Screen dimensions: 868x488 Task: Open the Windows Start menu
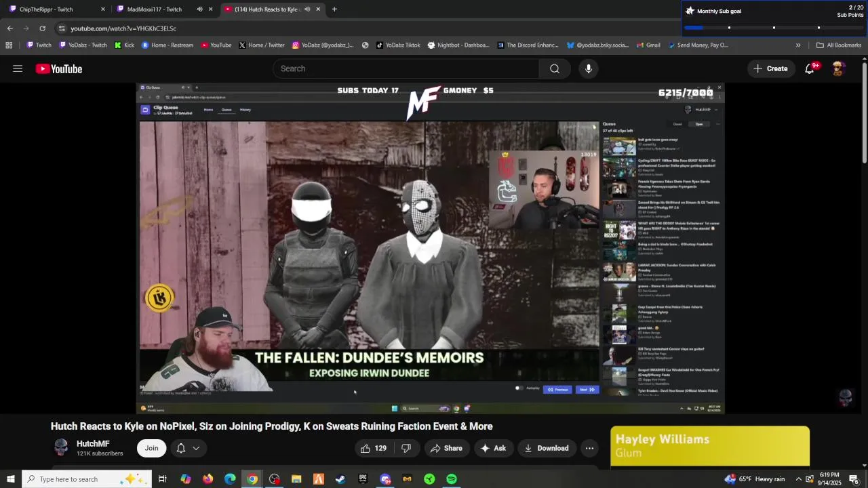[10, 479]
